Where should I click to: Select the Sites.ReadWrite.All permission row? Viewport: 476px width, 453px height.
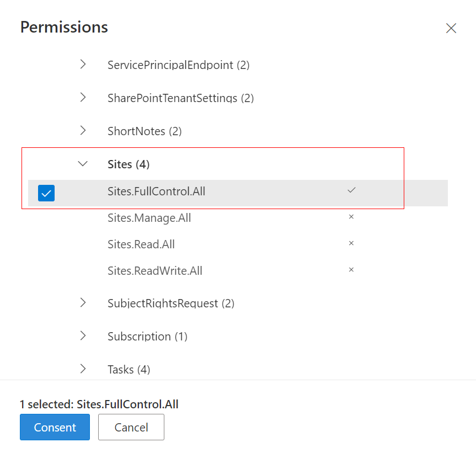point(238,271)
